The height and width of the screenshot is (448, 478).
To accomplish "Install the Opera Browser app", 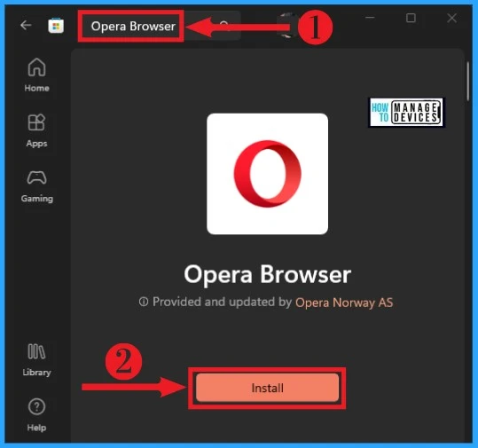I will pyautogui.click(x=267, y=388).
